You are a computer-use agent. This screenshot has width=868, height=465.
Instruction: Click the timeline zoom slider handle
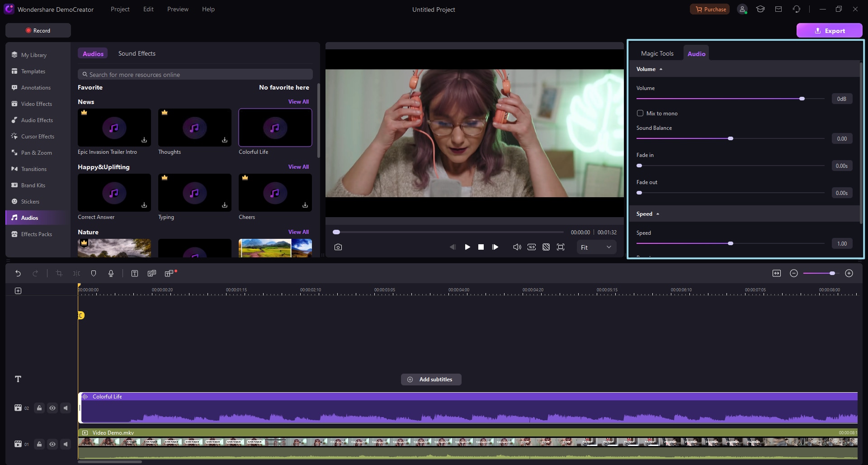(832, 273)
